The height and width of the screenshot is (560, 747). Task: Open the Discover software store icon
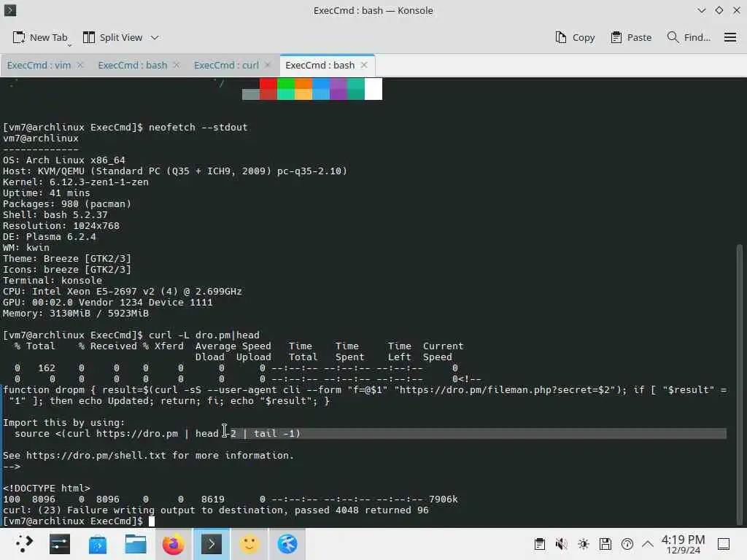point(98,544)
